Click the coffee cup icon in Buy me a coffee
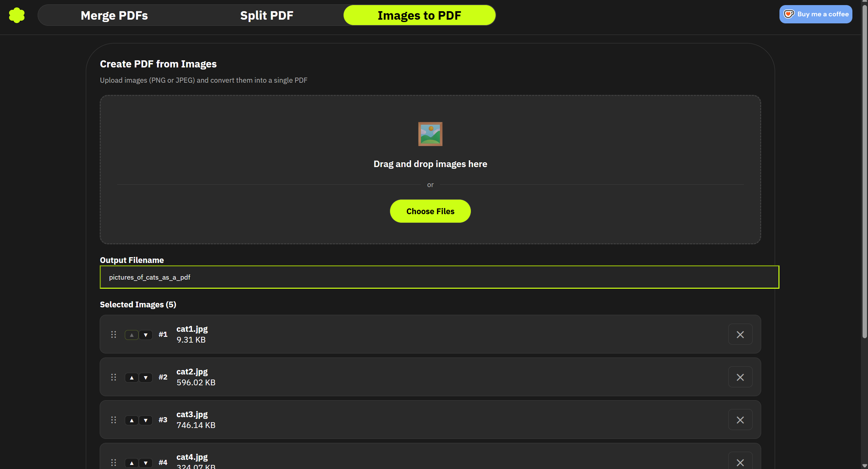The height and width of the screenshot is (469, 868). point(789,14)
